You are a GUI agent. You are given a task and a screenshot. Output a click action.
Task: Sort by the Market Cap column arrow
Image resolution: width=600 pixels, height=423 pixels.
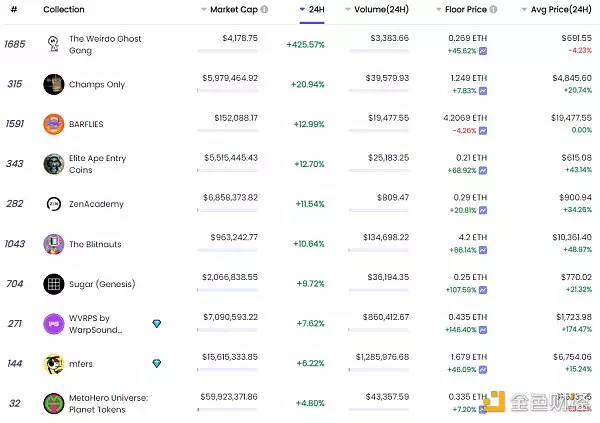[204, 10]
